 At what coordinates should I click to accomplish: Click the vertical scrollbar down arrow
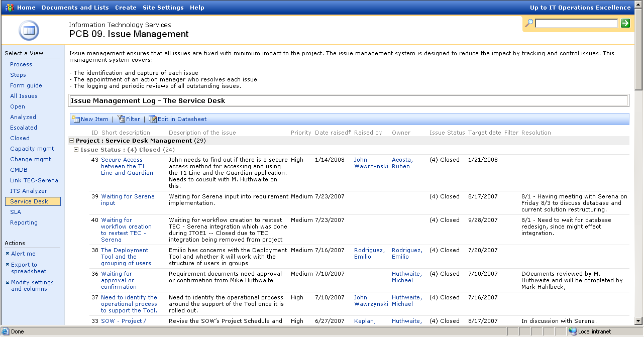tap(638, 321)
